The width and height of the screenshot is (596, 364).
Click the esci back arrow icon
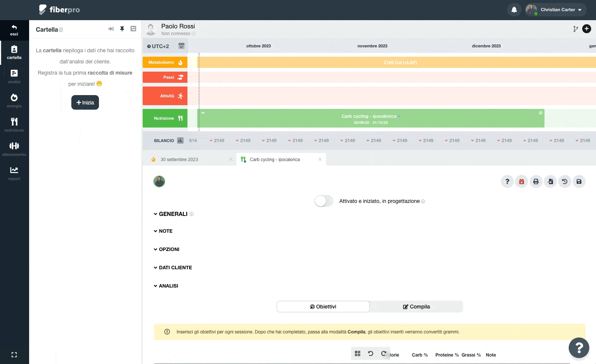14,27
